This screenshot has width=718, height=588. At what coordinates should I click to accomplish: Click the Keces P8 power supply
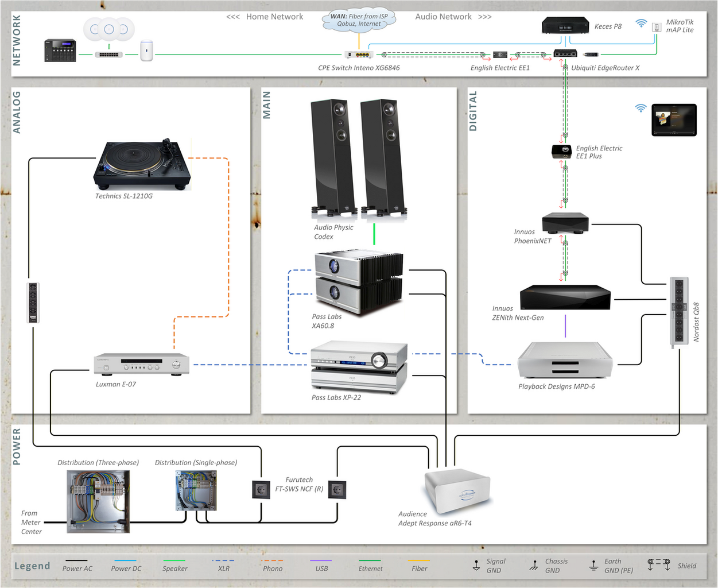click(x=565, y=26)
